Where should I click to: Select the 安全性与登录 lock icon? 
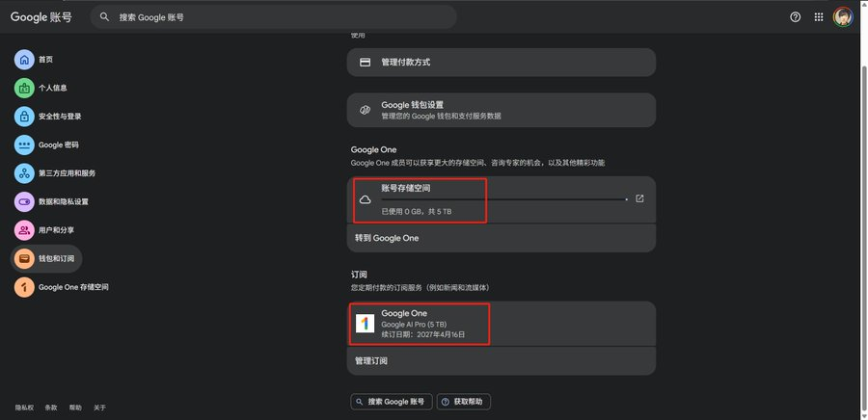click(x=24, y=117)
